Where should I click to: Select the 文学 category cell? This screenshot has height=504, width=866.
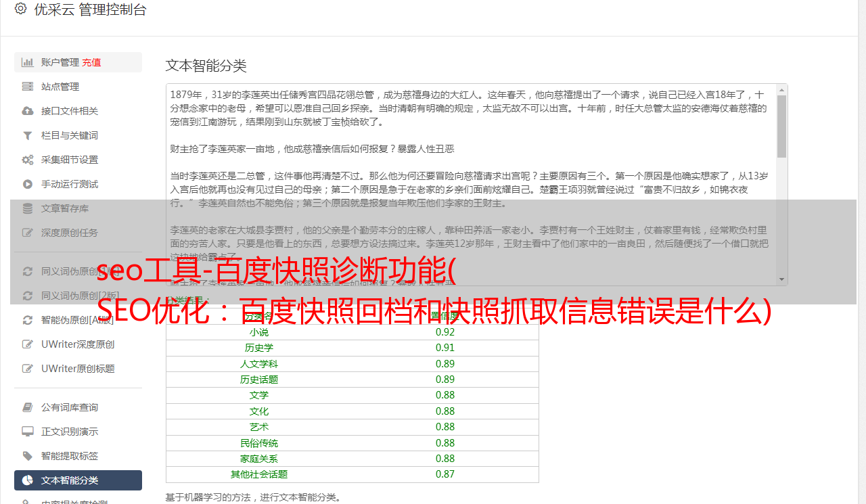259,395
